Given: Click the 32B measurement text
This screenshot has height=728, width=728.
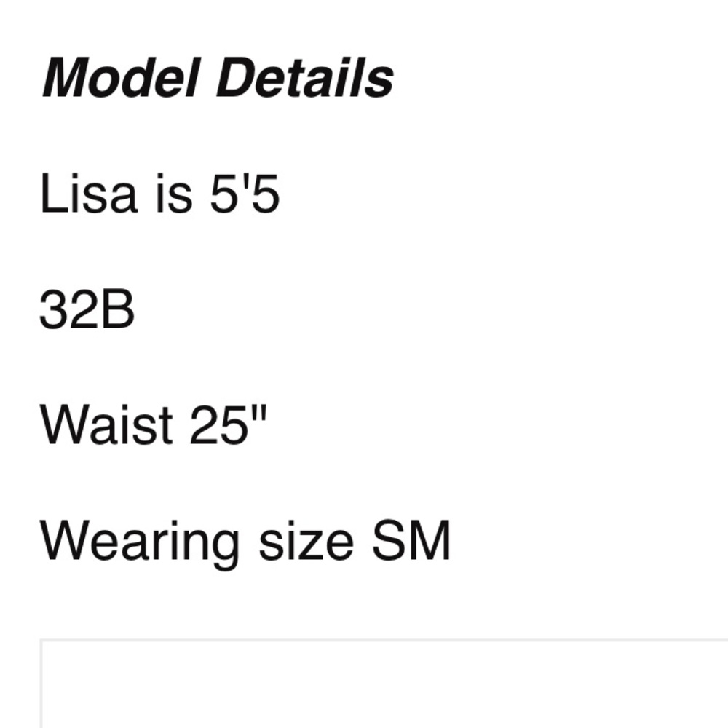Looking at the screenshot, I should (87, 309).
